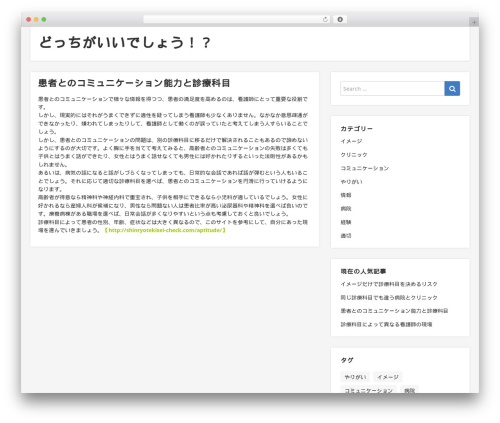Image resolution: width=500 pixels, height=423 pixels.
Task: Select the コミュニケーション category link
Action: [365, 168]
